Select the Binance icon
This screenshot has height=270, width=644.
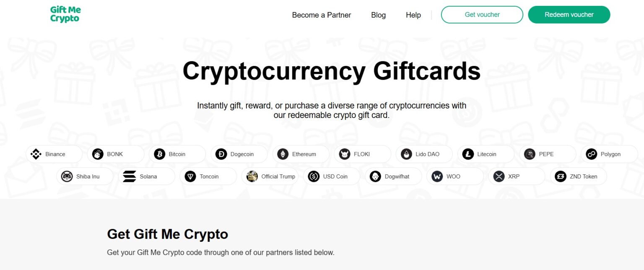pos(37,154)
